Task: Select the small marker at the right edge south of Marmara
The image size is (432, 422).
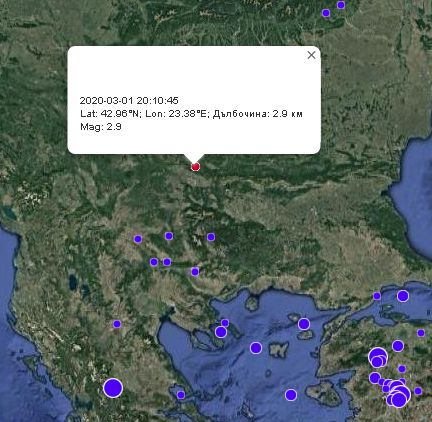Action: (421, 333)
